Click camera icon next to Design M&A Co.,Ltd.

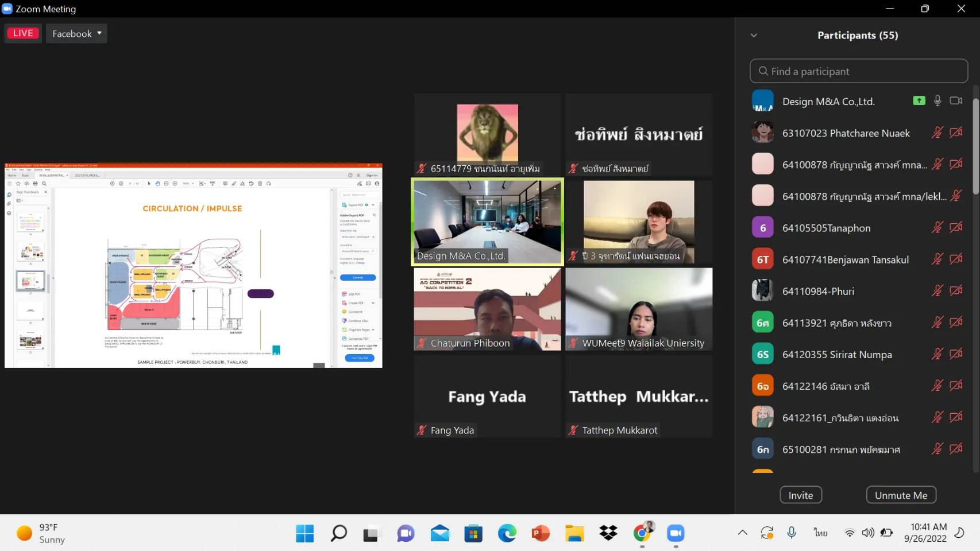(x=956, y=101)
